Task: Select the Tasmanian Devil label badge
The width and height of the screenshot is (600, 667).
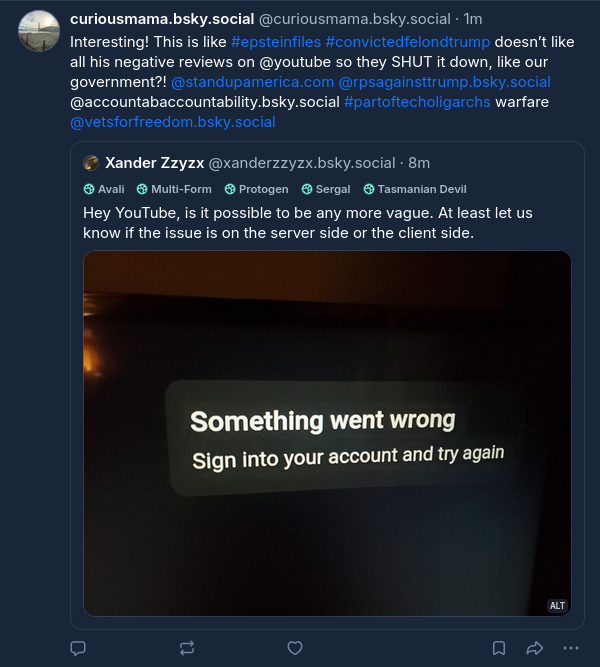Action: click(x=415, y=189)
